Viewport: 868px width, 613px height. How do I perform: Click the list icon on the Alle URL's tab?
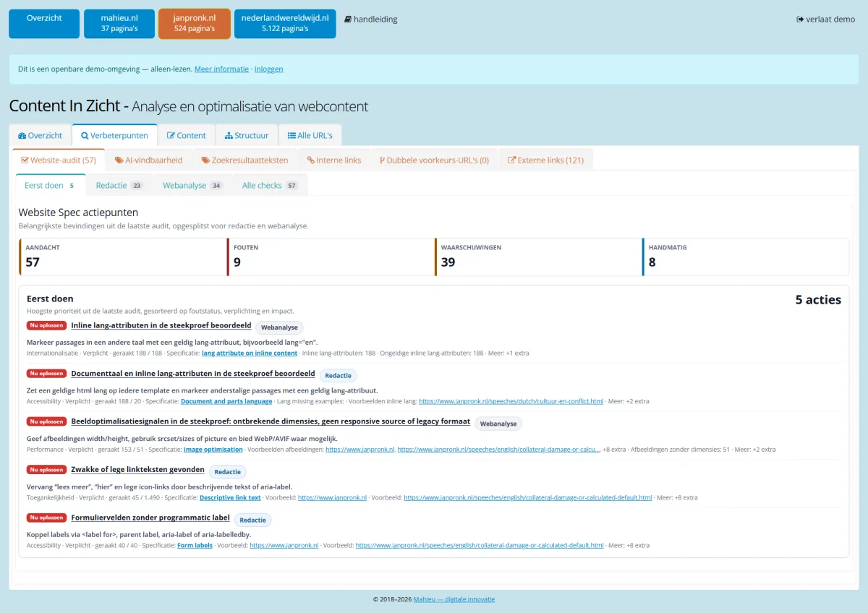coord(292,135)
